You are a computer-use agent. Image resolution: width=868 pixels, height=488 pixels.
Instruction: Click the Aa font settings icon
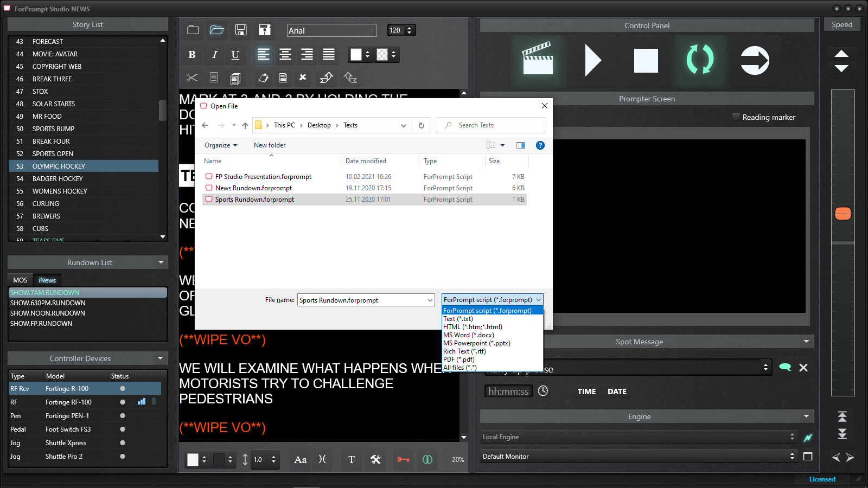[301, 460]
